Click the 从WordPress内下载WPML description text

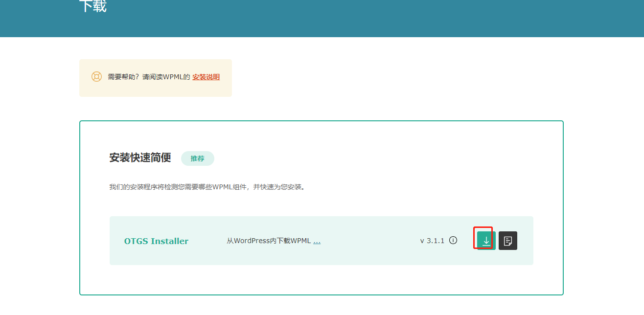pos(269,241)
